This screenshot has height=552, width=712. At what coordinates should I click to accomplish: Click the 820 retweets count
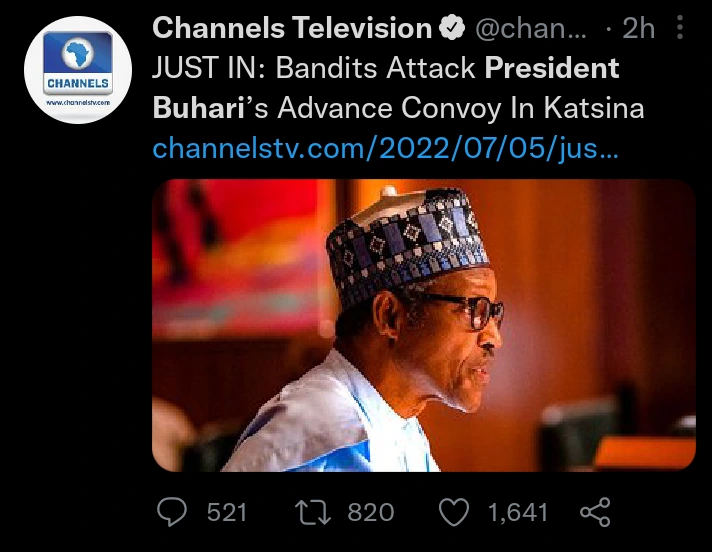click(x=370, y=513)
